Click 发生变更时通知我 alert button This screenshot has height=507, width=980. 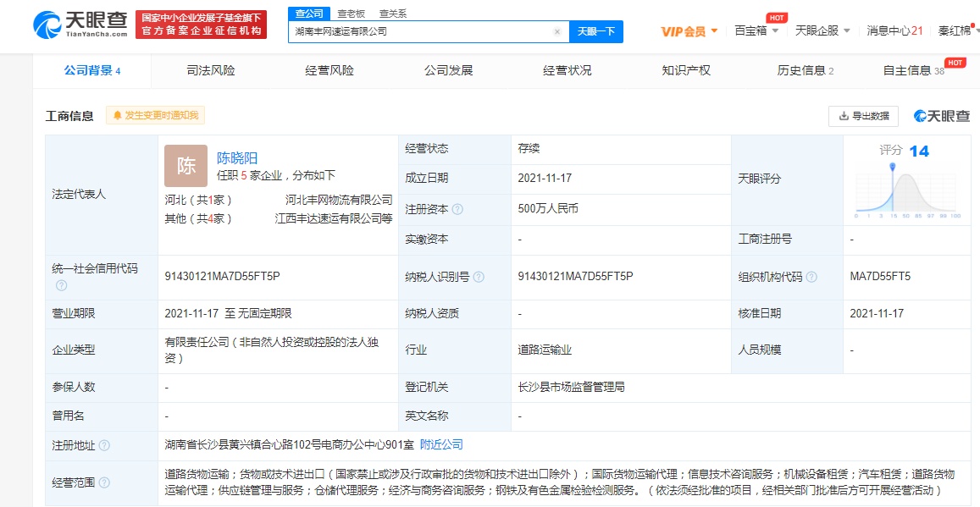tap(155, 115)
